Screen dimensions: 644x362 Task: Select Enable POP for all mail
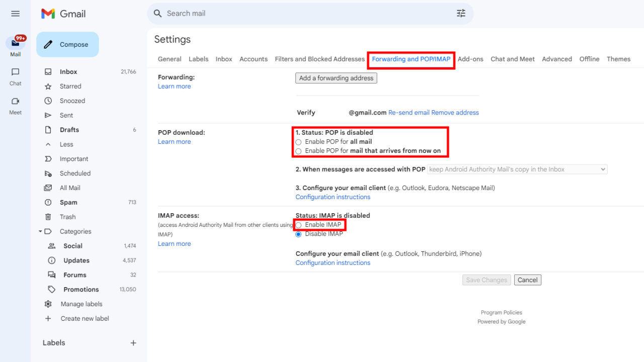coord(299,142)
